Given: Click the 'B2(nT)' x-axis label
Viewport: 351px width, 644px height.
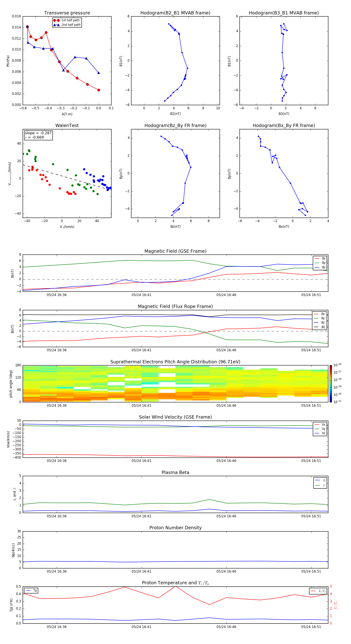Looking at the screenshot, I should click(175, 114).
